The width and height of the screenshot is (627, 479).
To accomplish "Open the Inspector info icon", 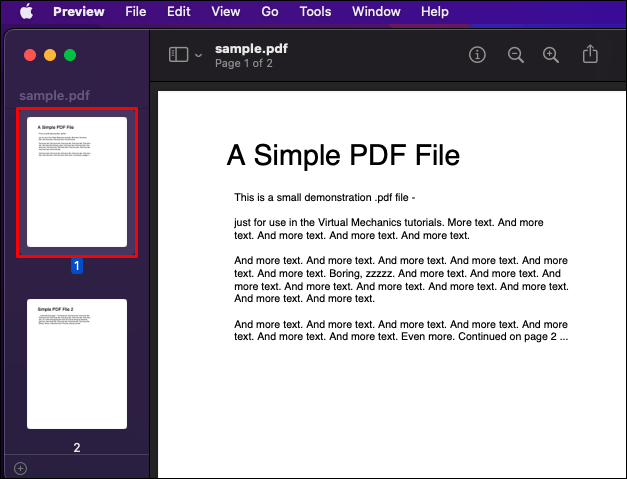I will [477, 55].
